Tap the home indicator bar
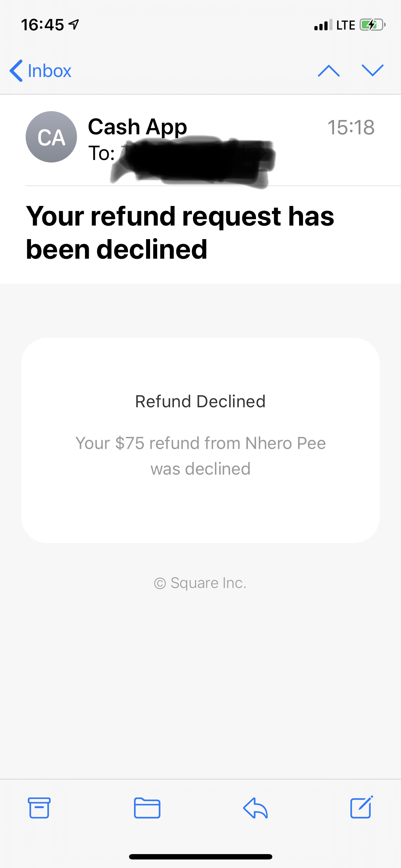The height and width of the screenshot is (868, 401). (201, 857)
